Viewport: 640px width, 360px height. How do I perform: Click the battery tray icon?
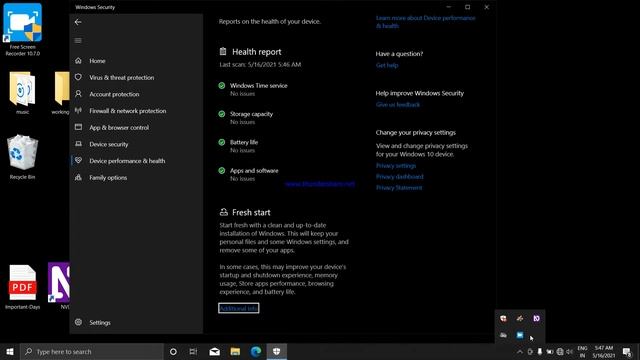(550, 352)
